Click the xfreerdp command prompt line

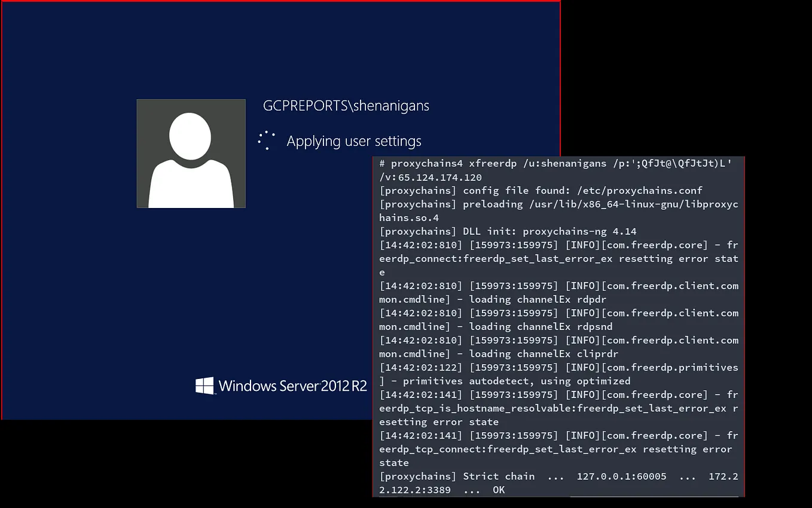[555, 163]
